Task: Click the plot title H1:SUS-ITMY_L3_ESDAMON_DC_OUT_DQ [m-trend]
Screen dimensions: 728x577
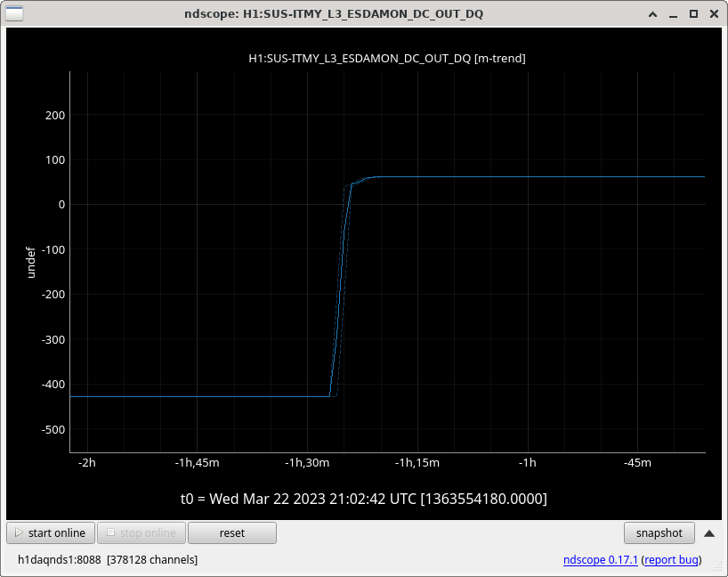Action: (x=387, y=59)
